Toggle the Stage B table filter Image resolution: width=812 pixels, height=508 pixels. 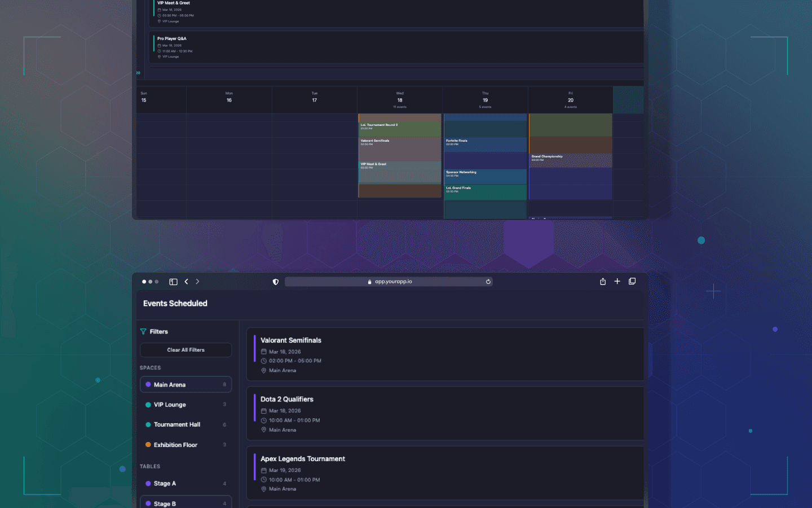click(186, 502)
